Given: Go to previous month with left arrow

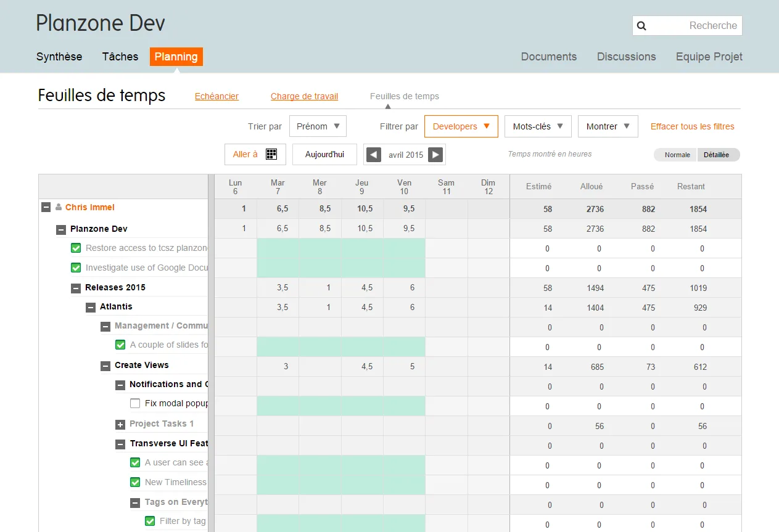Looking at the screenshot, I should click(373, 155).
